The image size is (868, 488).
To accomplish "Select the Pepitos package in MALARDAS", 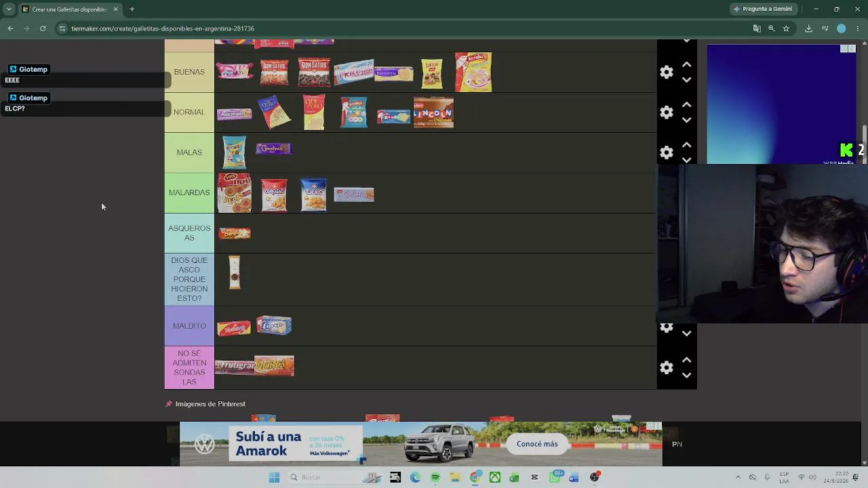I will 235,192.
